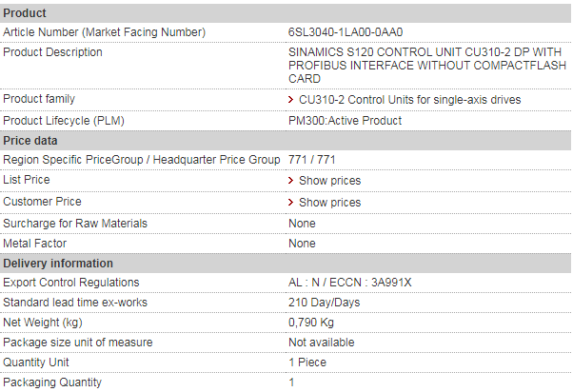
Task: Click the Delivery information section header
Action: [58, 264]
